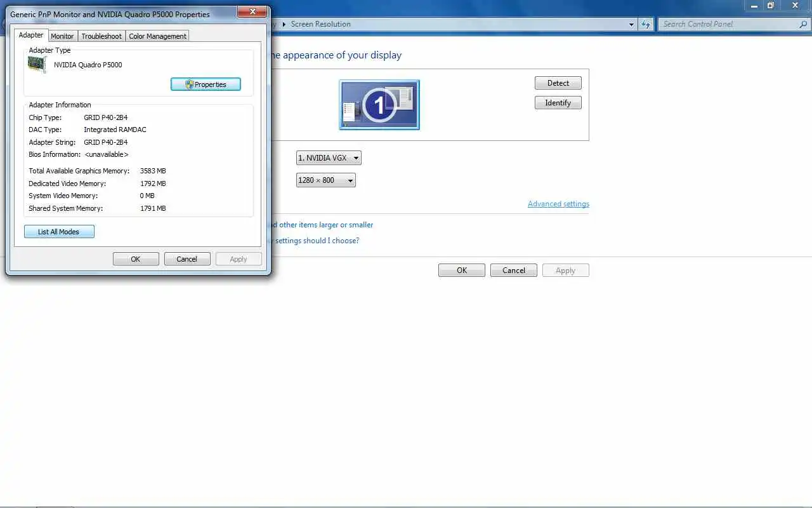The height and width of the screenshot is (508, 812).
Task: Click the search magnifier icon in Control Panel
Action: pos(802,24)
